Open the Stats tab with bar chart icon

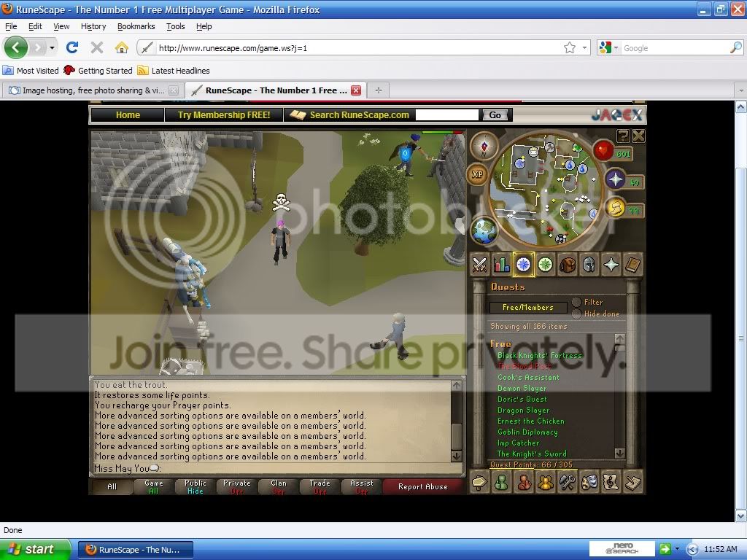[x=502, y=264]
